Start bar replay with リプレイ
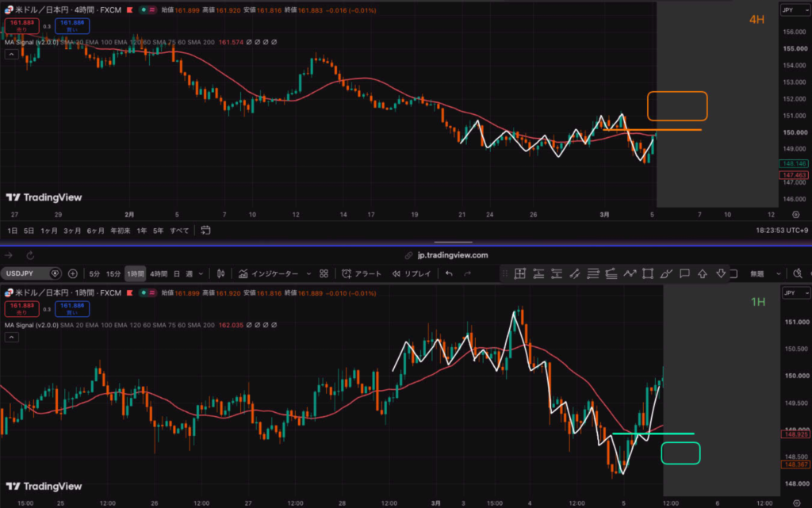 pos(412,273)
